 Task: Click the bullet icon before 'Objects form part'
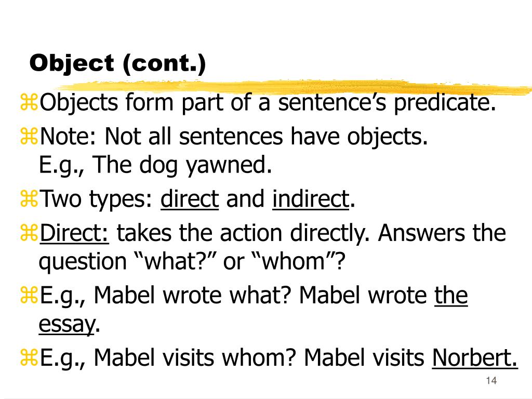pyautogui.click(x=29, y=102)
